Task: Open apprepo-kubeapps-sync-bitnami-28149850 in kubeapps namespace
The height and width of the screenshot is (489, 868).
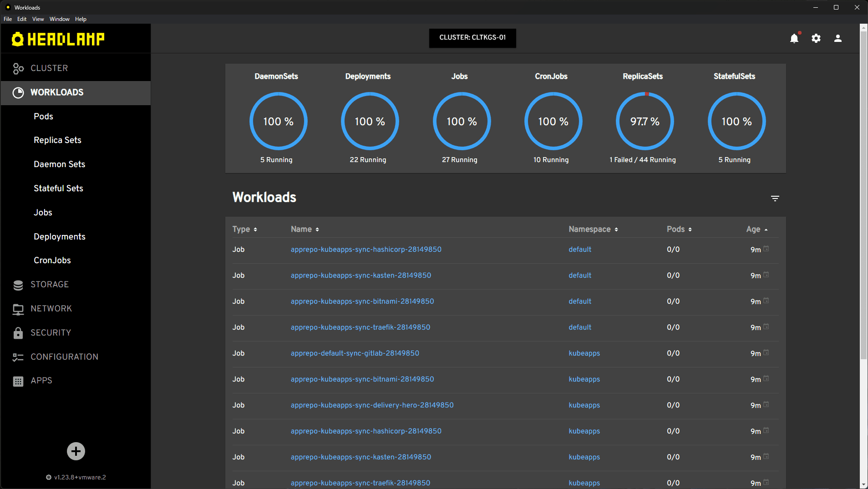Action: click(x=362, y=379)
